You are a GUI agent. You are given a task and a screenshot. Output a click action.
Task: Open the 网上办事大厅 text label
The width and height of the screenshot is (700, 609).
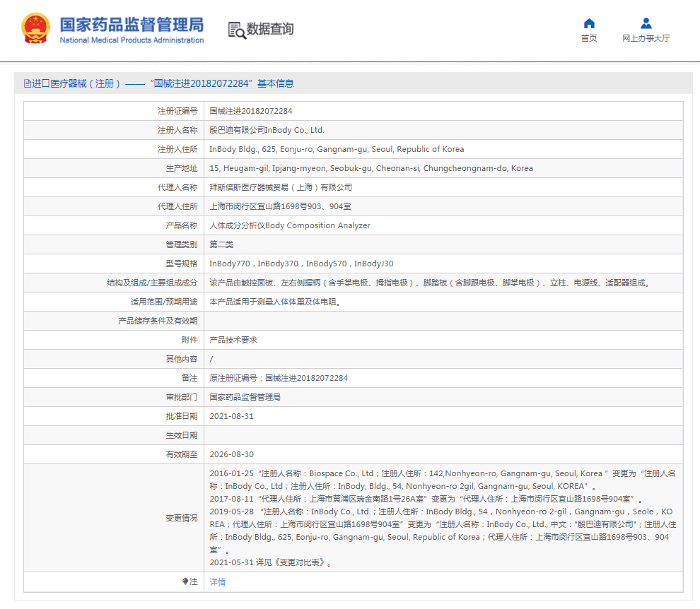[646, 38]
